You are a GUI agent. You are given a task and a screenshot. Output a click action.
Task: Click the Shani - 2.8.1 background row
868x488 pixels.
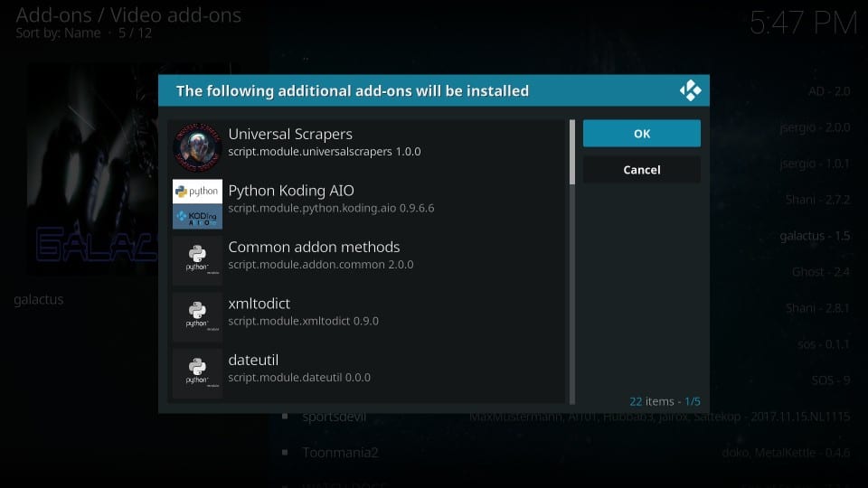817,307
